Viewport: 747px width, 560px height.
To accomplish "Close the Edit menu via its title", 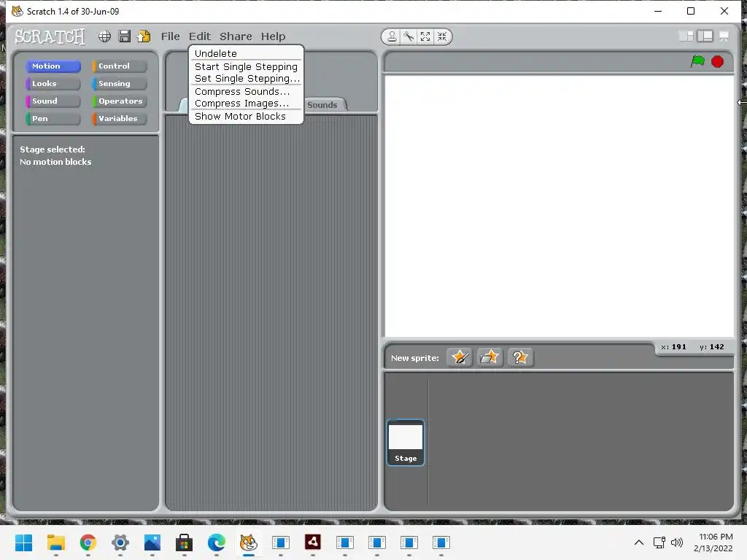I will (200, 36).
